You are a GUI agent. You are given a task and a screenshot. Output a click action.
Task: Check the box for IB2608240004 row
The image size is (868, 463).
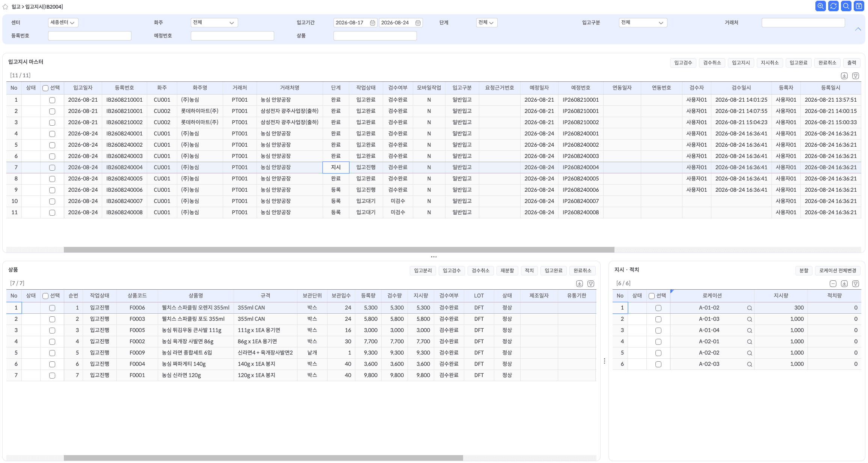(52, 168)
